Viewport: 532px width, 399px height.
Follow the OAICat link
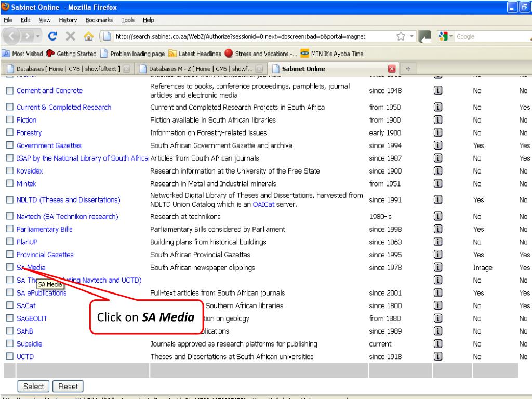pyautogui.click(x=263, y=204)
